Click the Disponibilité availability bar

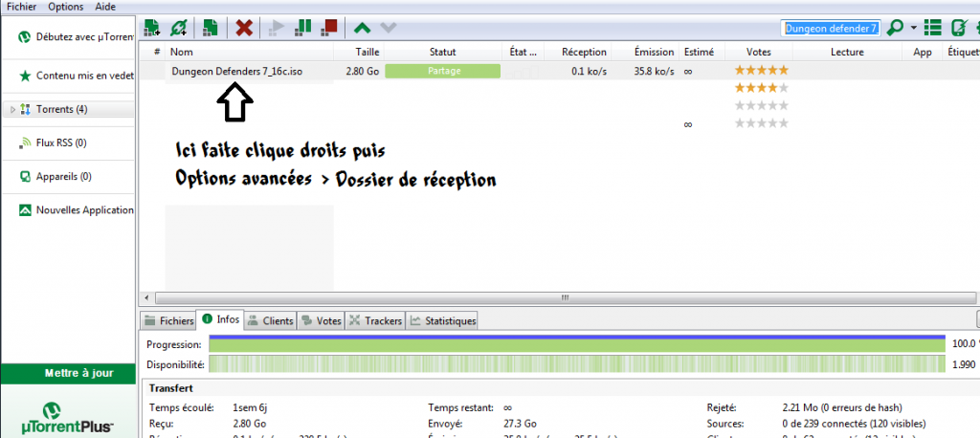point(577,364)
